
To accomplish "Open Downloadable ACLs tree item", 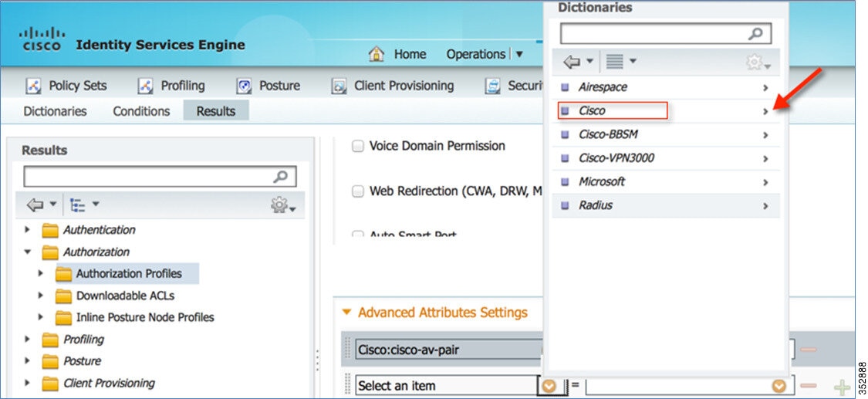I will (125, 296).
